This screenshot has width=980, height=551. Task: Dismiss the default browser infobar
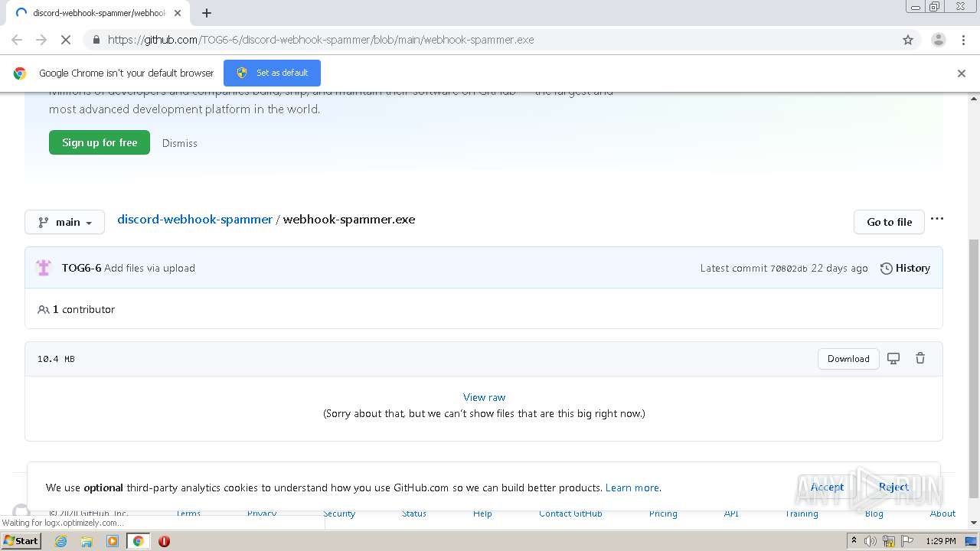click(962, 73)
